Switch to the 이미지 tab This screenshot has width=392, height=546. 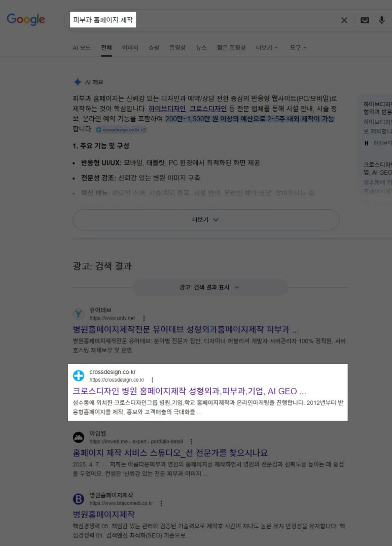click(x=130, y=48)
